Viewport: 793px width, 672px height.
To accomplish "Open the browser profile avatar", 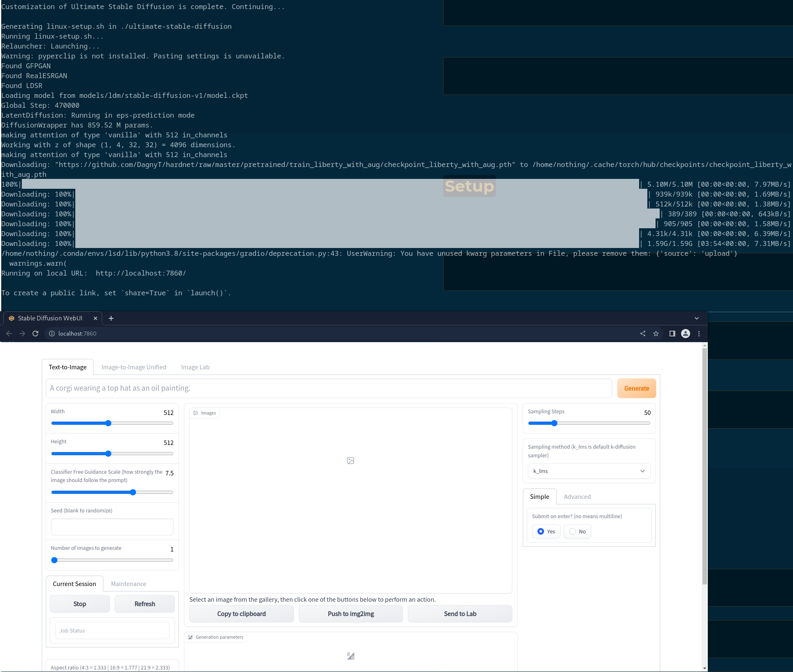I will point(686,334).
